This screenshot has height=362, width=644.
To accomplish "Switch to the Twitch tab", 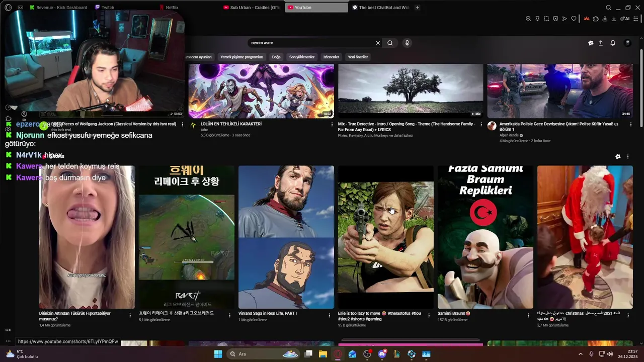I will point(105,8).
